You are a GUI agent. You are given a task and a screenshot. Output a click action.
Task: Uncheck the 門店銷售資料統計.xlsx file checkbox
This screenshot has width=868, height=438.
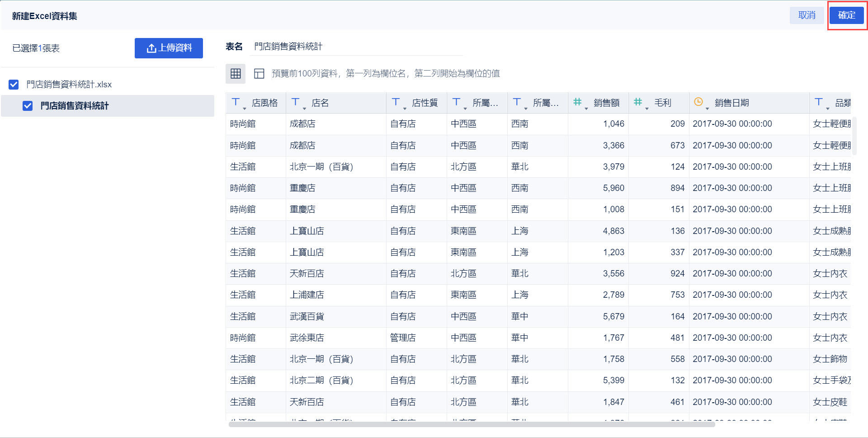(x=14, y=84)
